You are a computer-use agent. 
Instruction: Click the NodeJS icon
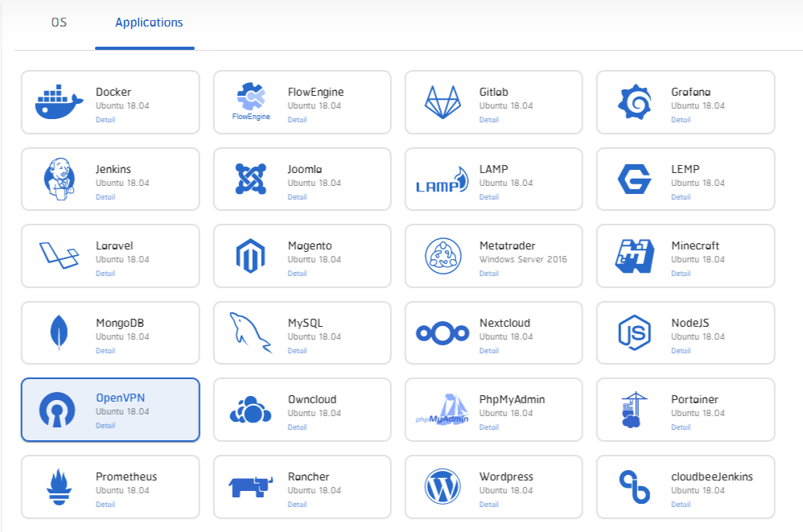pos(632,332)
